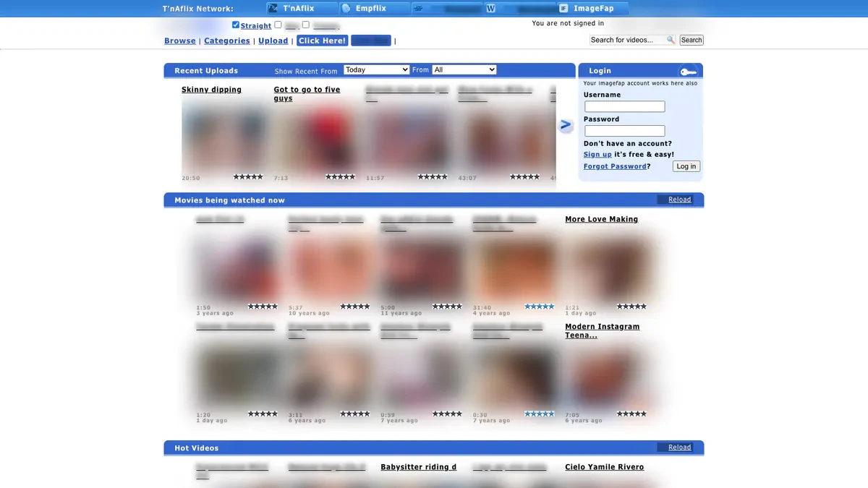The width and height of the screenshot is (868, 488).
Task: Go to the Browse page
Action: [180, 41]
